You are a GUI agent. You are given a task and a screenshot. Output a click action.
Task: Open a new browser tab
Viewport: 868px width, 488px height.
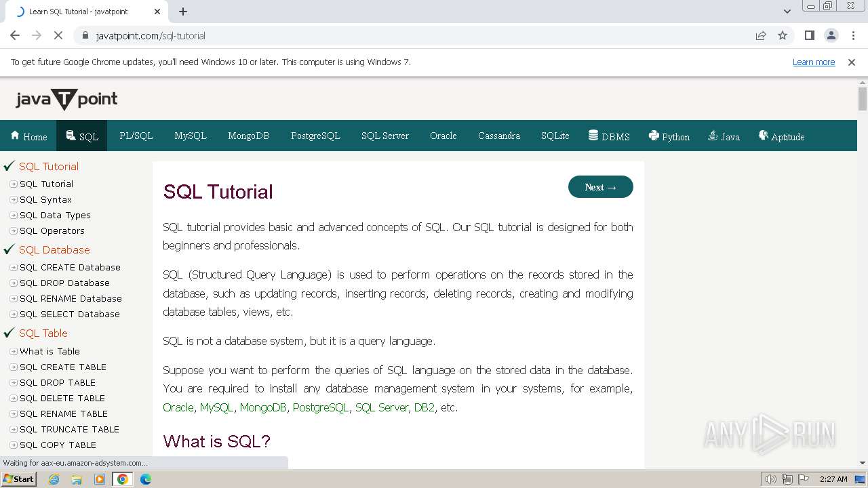[x=183, y=12]
